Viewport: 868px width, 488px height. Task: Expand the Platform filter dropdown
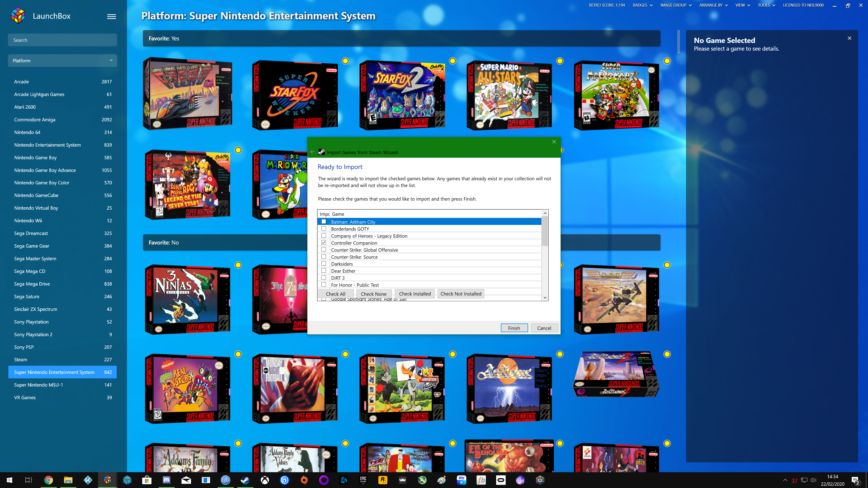tap(62, 61)
